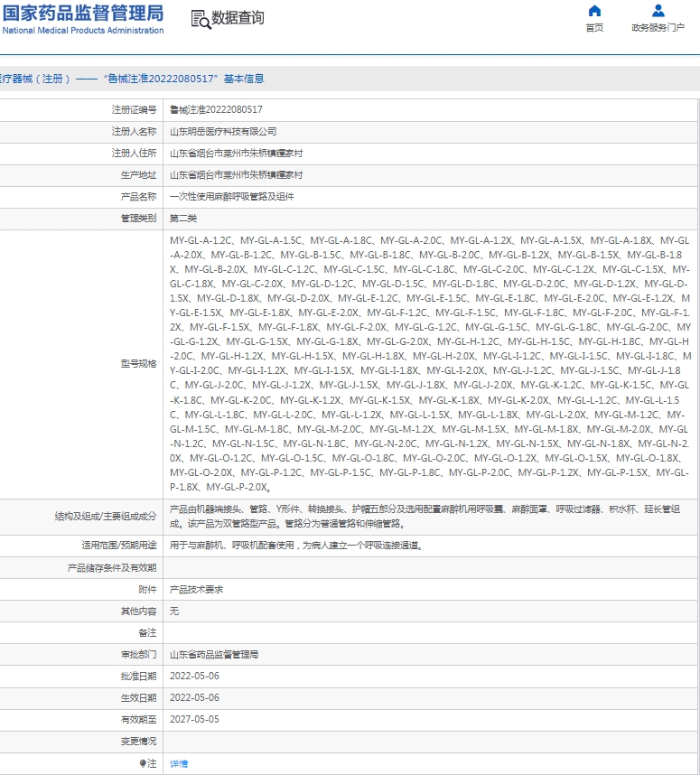
Task: Click the 生产地址 row label
Action: tap(138, 175)
